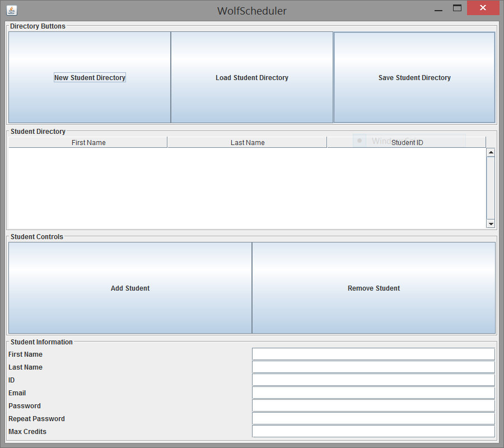Viewport: 504px width, 448px height.
Task: Add Student to the directory
Action: (130, 288)
